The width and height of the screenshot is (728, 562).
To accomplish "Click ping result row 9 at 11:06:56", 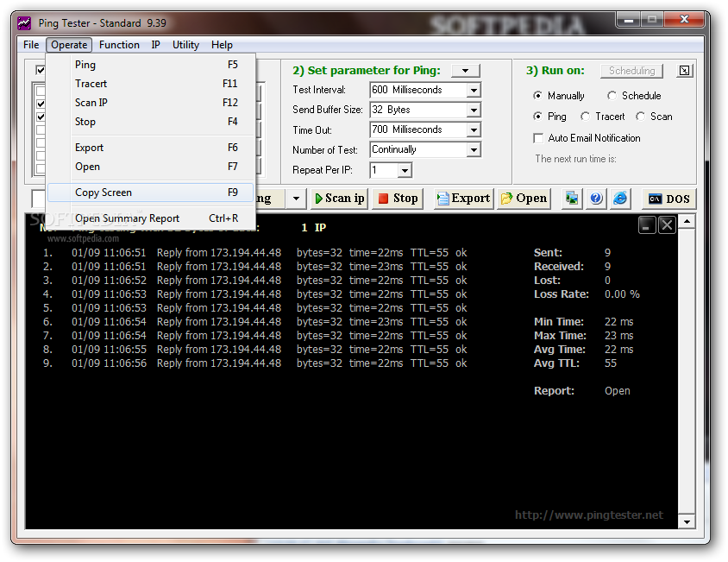I will click(x=255, y=363).
